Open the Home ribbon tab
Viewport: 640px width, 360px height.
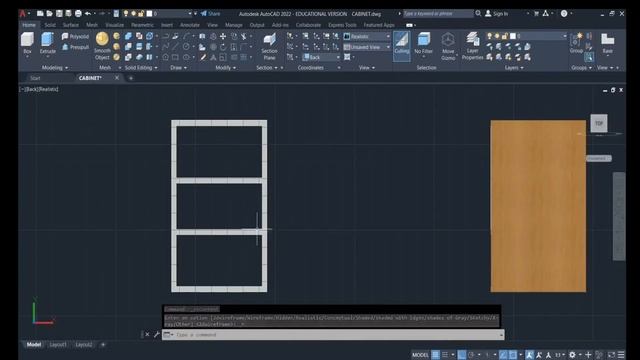[x=29, y=25]
